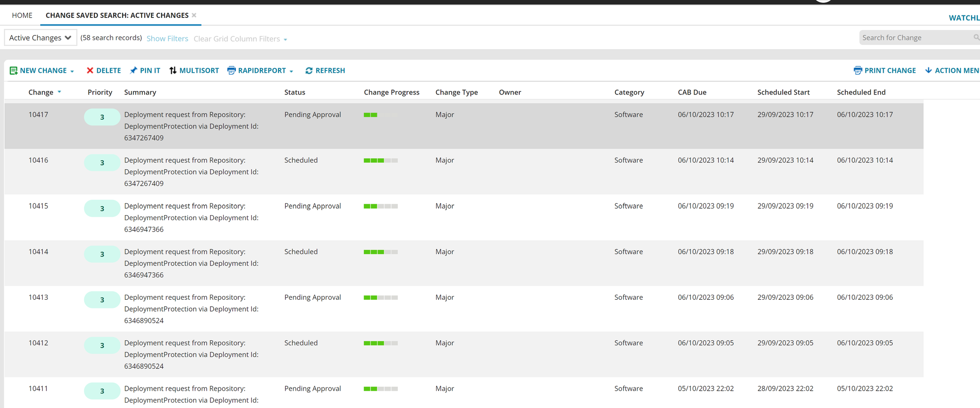This screenshot has height=408, width=980.
Task: Click the Show Filters link
Action: tap(167, 39)
